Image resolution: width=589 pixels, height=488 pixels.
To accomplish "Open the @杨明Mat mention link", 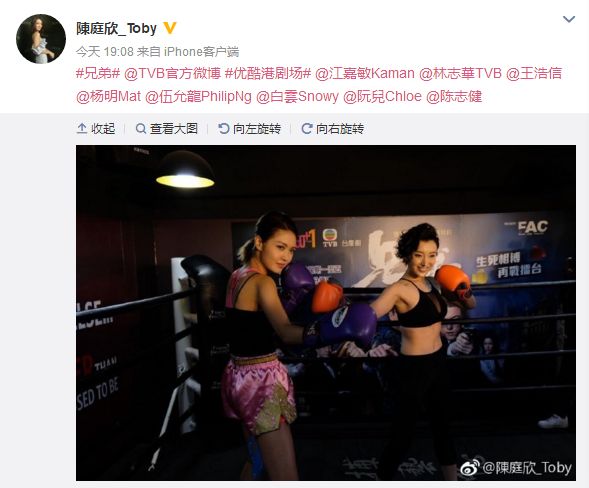I will [x=108, y=97].
